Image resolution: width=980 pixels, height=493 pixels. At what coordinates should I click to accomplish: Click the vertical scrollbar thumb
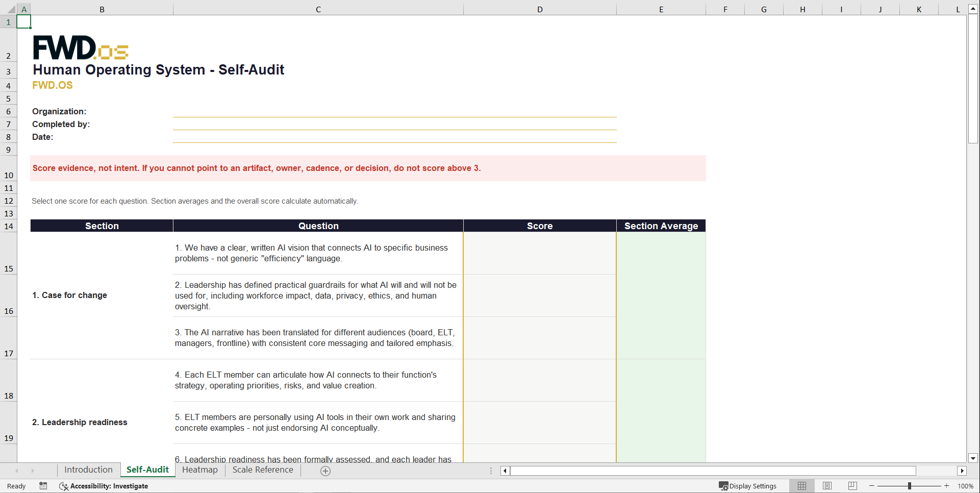(x=973, y=79)
